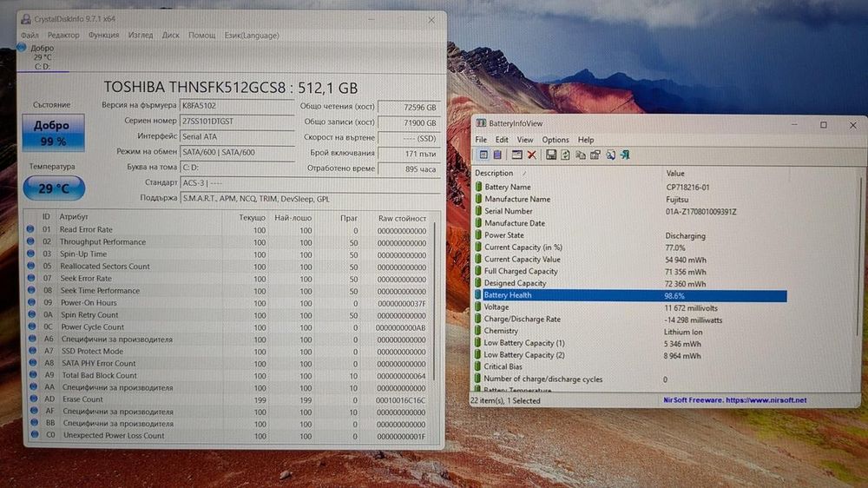
Task: Select the Number of charge/discharge cycles row
Action: [630, 379]
